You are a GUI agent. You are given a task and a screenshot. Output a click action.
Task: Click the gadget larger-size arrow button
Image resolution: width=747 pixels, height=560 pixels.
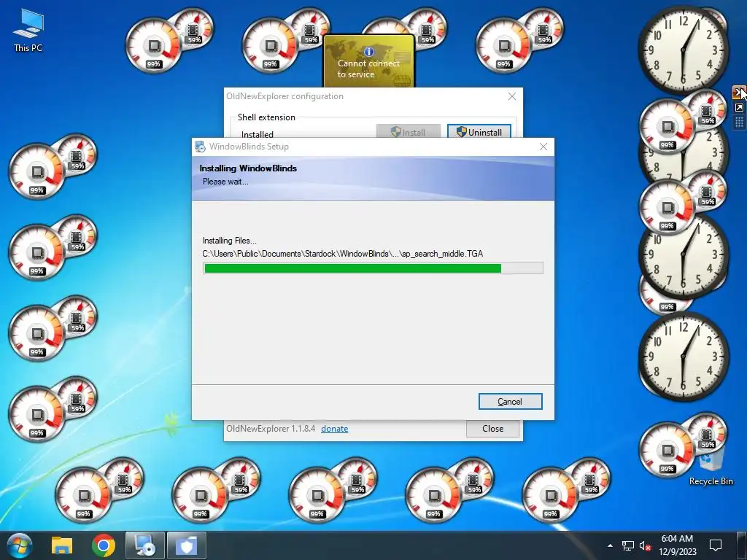pyautogui.click(x=739, y=108)
